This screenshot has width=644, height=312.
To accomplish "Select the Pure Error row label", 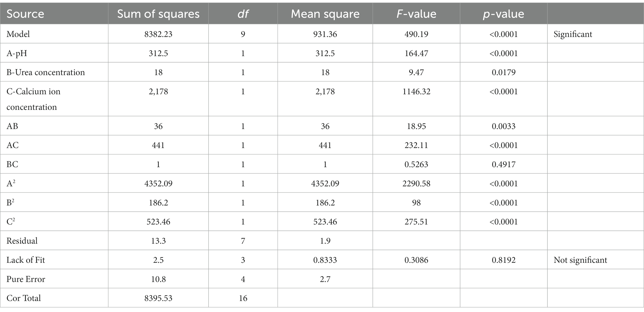I will pos(26,279).
